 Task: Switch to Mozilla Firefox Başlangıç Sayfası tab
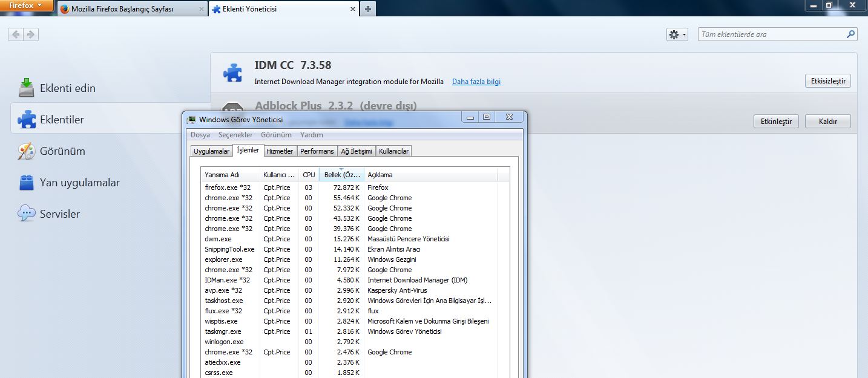(x=133, y=9)
